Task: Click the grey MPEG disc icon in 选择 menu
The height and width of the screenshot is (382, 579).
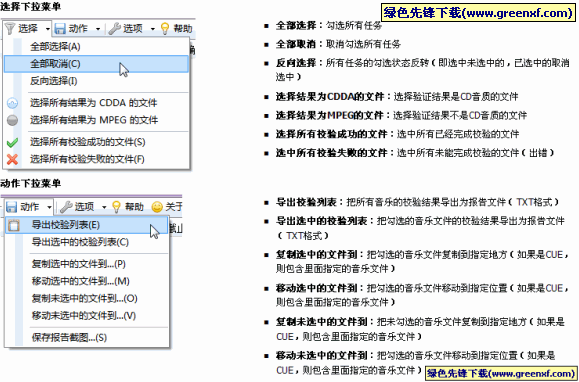Action: pos(13,120)
